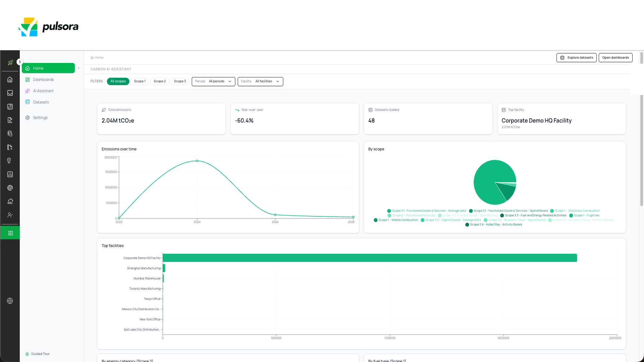Open the database network icon in dark sidebar
The height and width of the screenshot is (362, 644).
[9, 161]
